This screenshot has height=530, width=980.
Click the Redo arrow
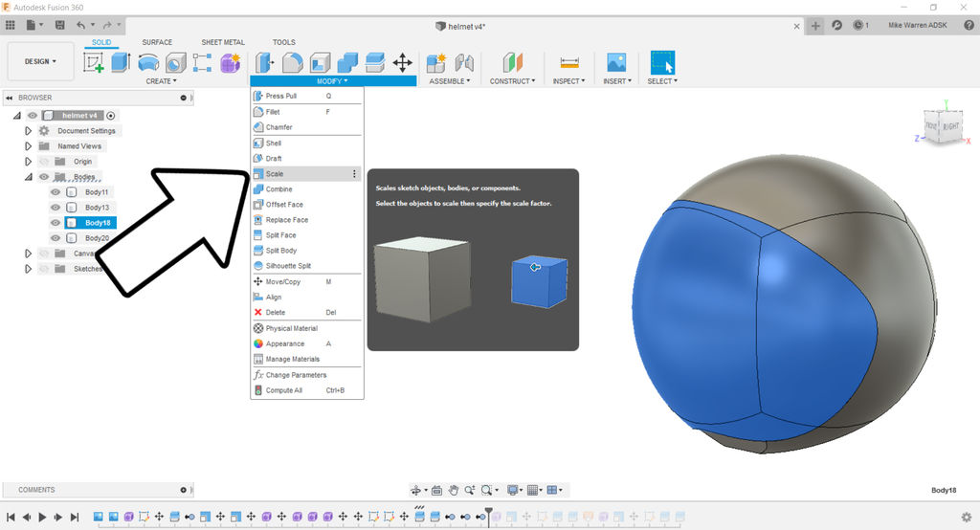coord(107,25)
